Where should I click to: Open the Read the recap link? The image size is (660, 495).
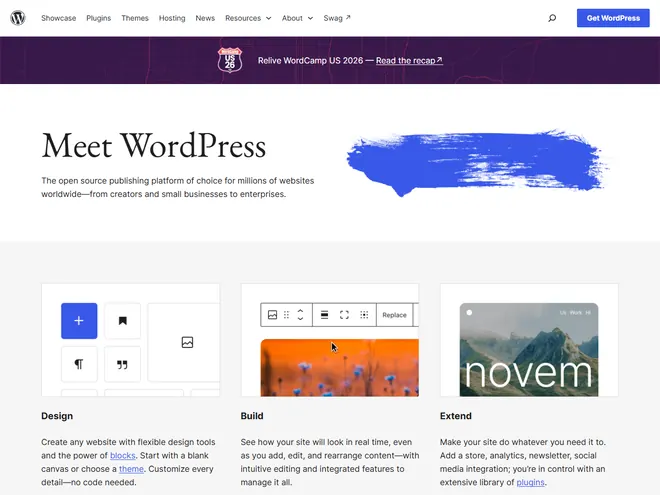pyautogui.click(x=409, y=61)
